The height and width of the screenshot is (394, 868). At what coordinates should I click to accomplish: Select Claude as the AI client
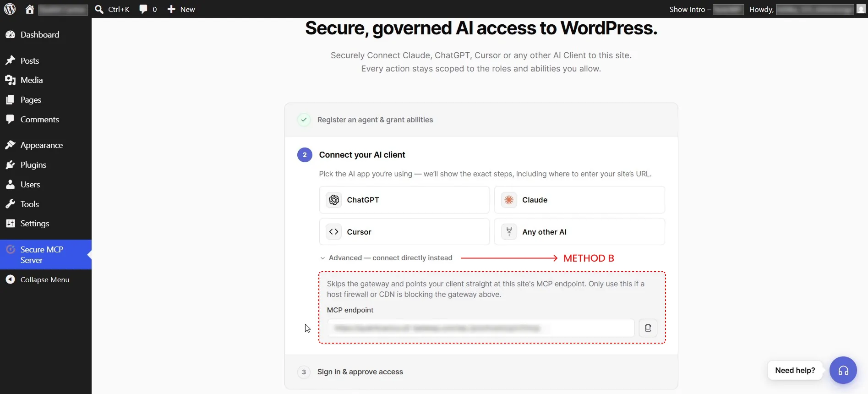pos(579,200)
